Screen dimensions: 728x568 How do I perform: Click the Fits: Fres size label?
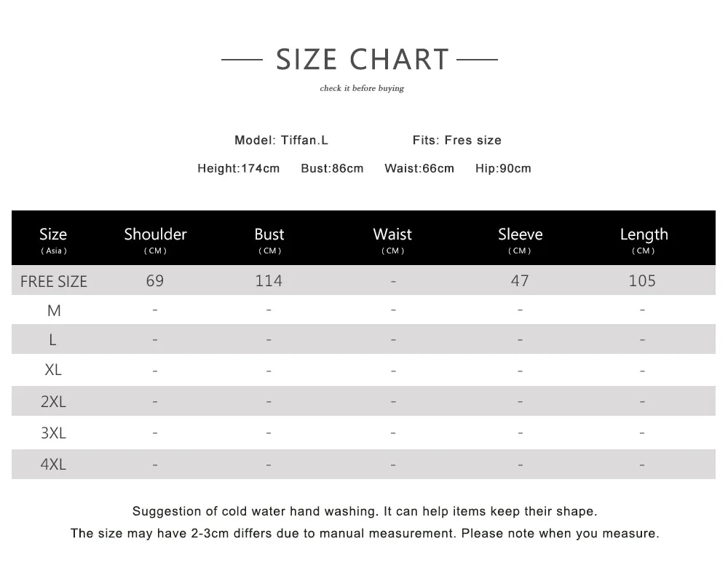456,140
